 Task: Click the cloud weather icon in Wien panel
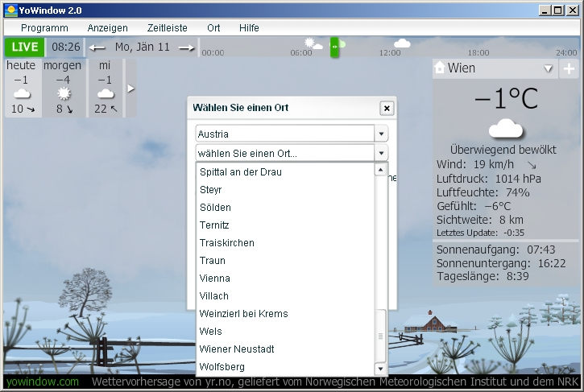(x=506, y=129)
